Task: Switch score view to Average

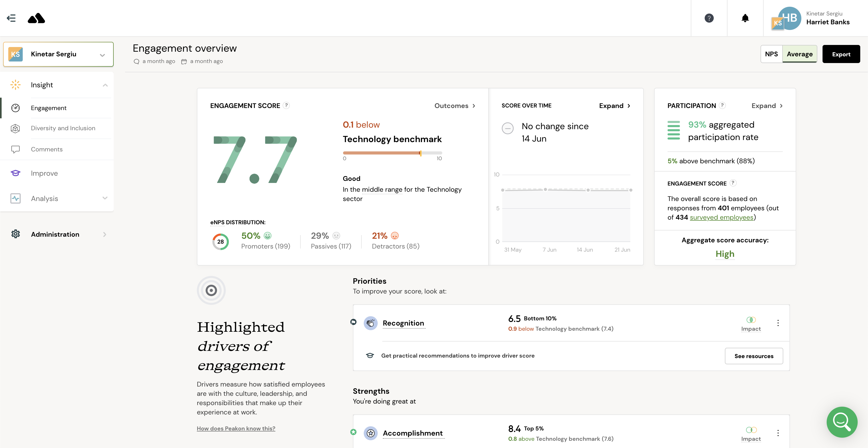Action: (800, 54)
